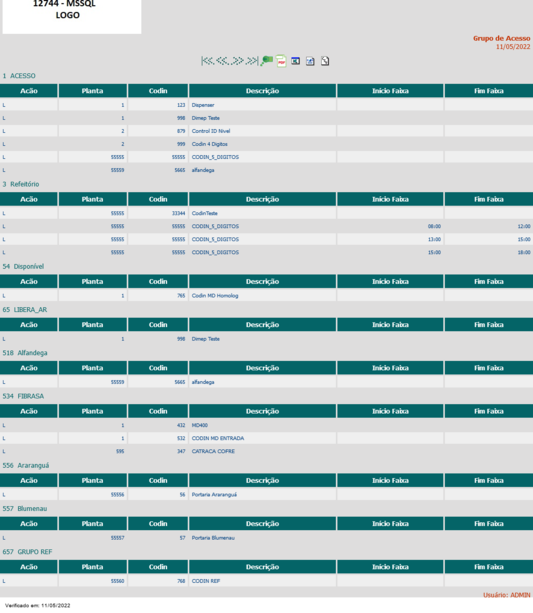533x613 pixels.
Task: Go to the next report page
Action: [x=237, y=61]
